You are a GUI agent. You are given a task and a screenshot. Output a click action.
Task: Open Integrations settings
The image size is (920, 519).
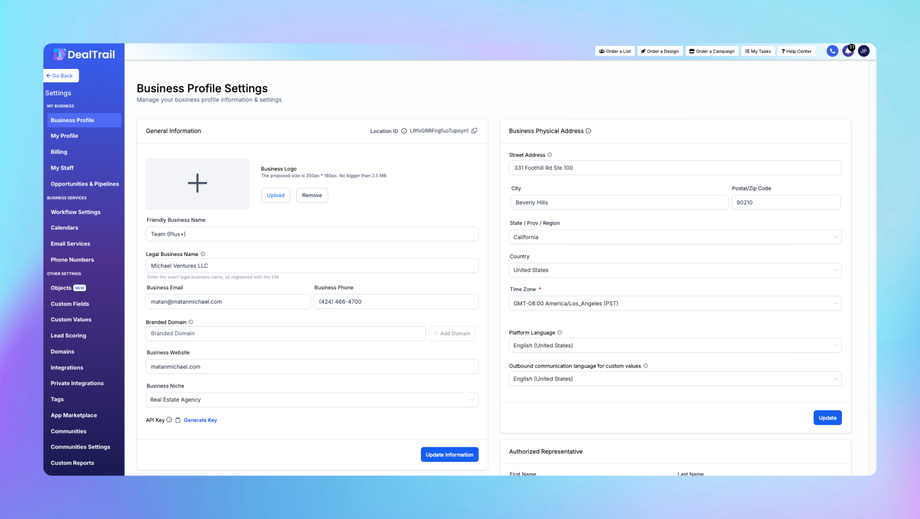coord(67,368)
